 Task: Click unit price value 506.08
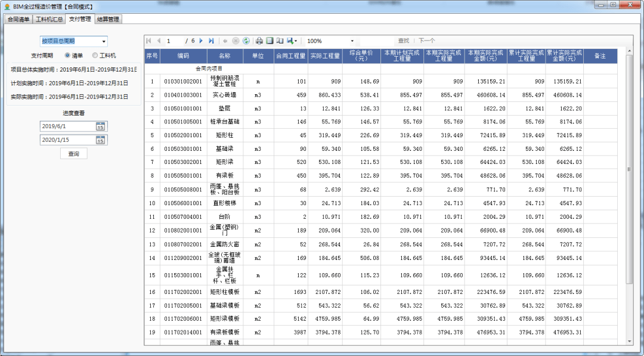coord(361,258)
